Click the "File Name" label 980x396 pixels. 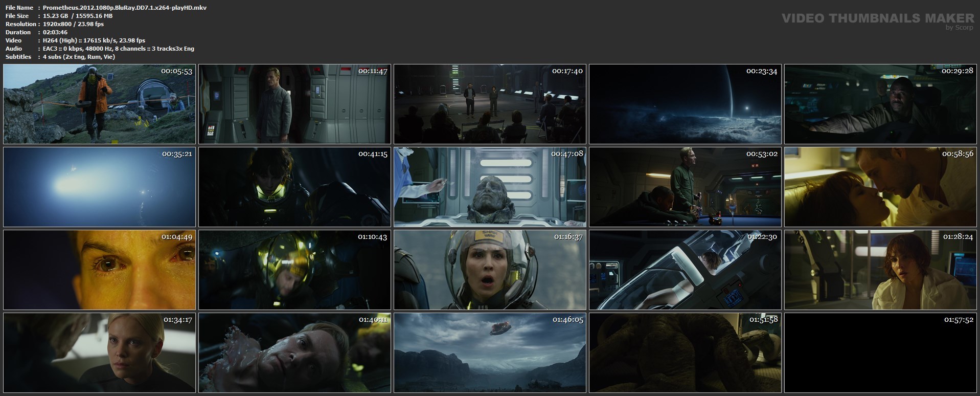click(19, 8)
